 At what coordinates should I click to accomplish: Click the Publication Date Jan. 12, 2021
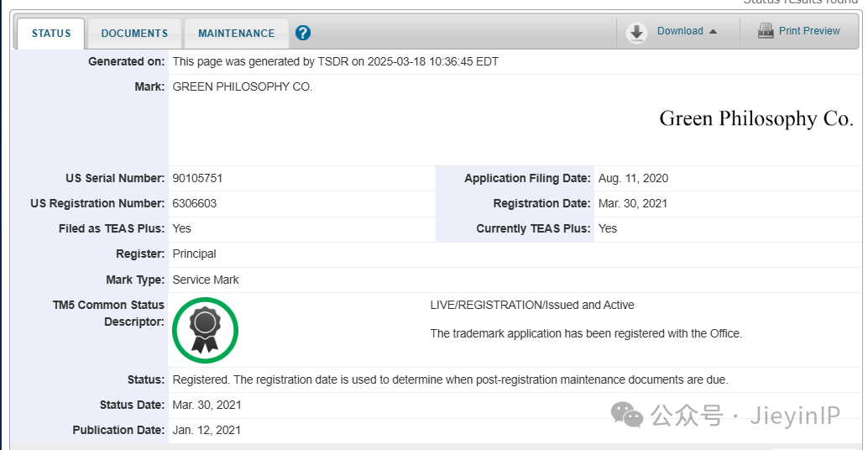point(207,430)
